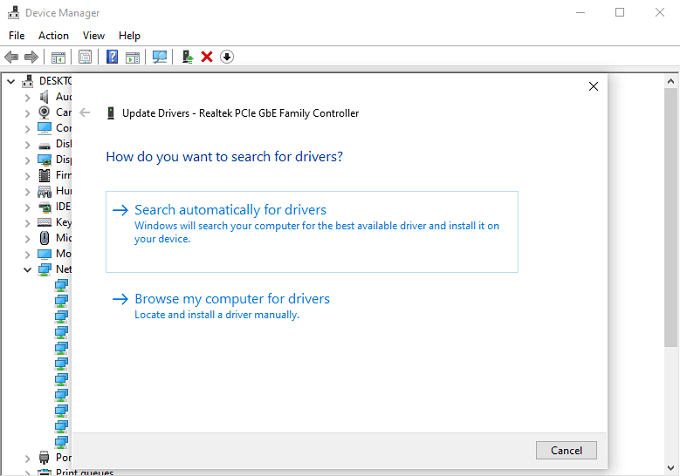Click the Properties toolbar icon
This screenshot has height=476, width=680.
pos(85,57)
